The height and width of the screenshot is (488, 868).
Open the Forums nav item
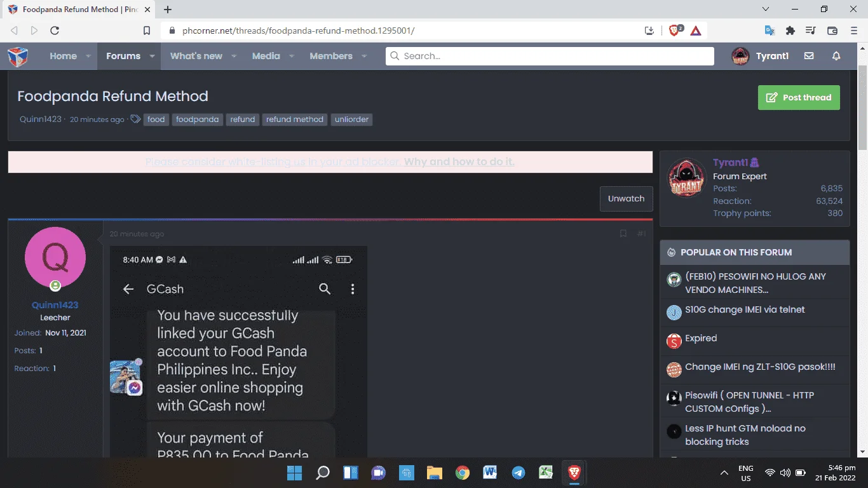[x=123, y=56]
